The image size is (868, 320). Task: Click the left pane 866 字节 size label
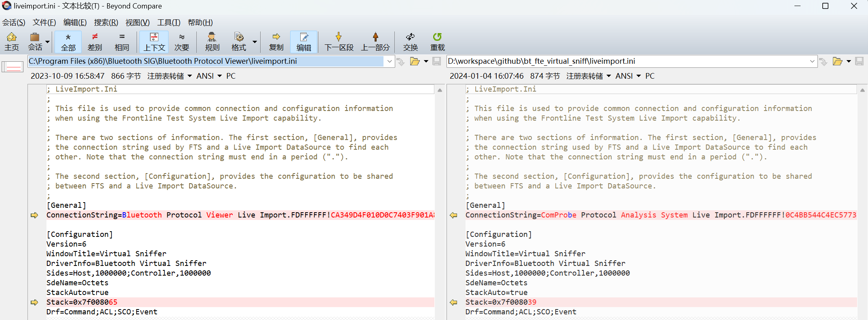(126, 76)
